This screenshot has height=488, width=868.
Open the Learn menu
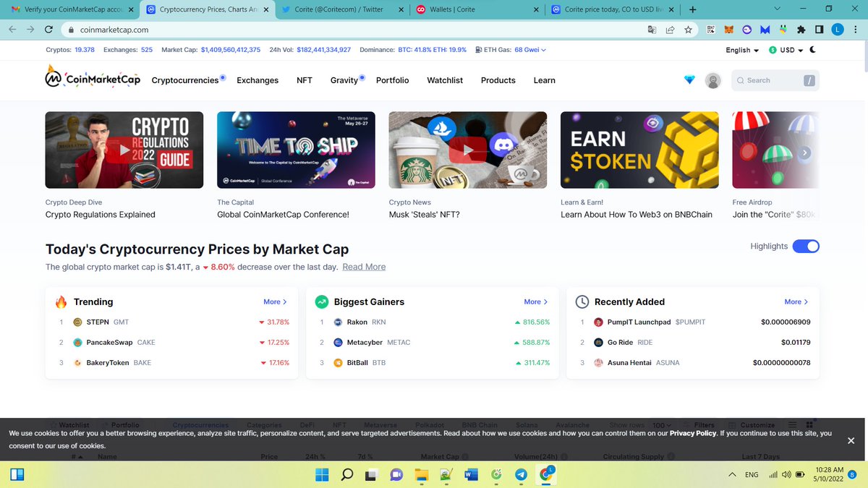545,80
